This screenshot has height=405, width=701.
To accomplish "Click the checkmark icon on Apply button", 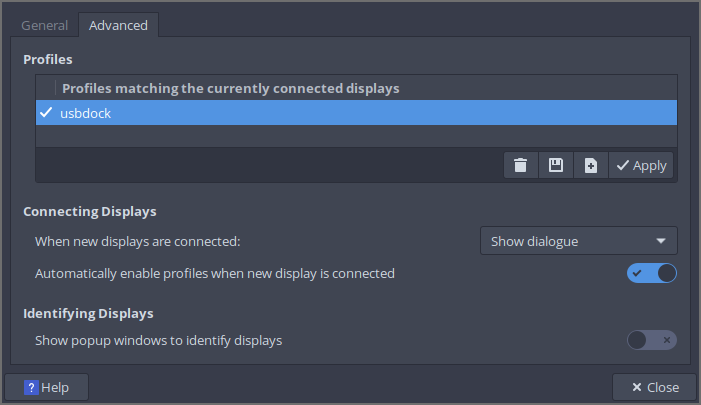I will coord(623,165).
